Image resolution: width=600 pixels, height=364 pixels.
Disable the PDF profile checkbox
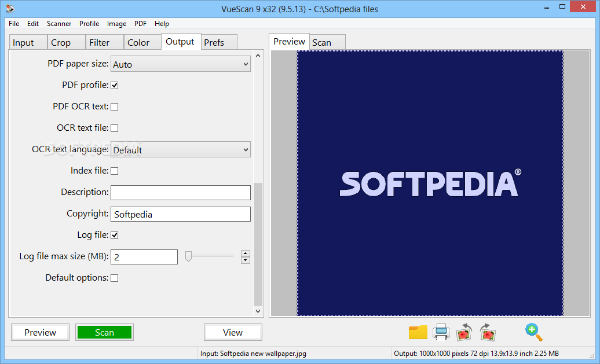(x=115, y=85)
